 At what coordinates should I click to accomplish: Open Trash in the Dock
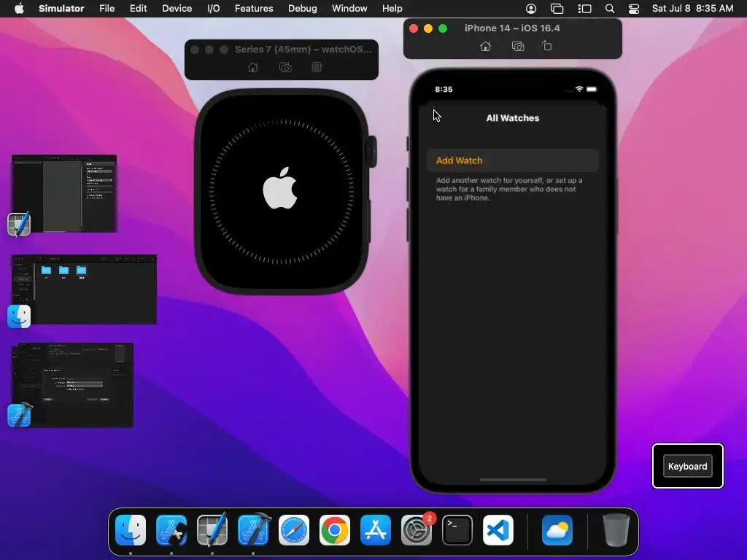616,529
